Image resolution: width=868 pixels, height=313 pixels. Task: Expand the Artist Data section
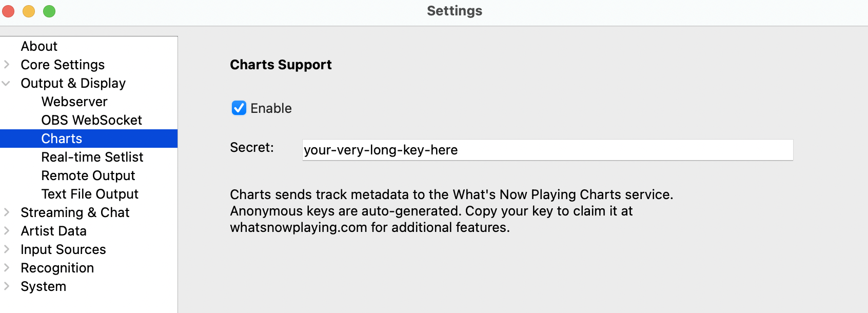pyautogui.click(x=7, y=230)
